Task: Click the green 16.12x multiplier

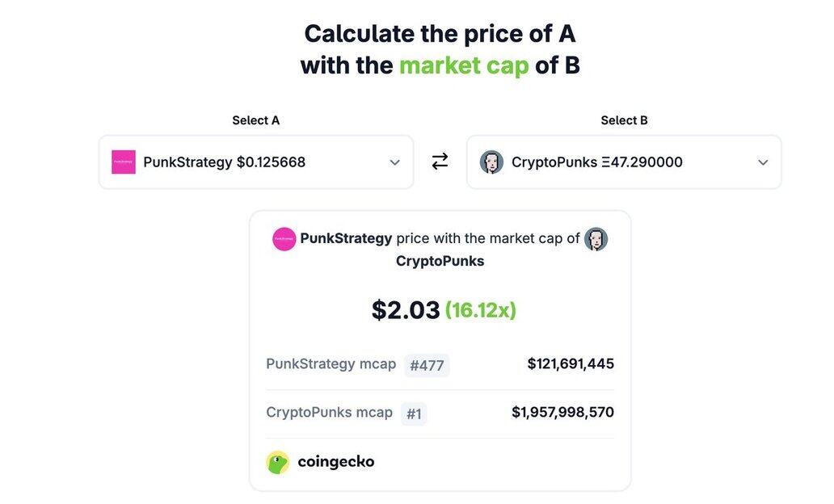Action: (x=480, y=310)
